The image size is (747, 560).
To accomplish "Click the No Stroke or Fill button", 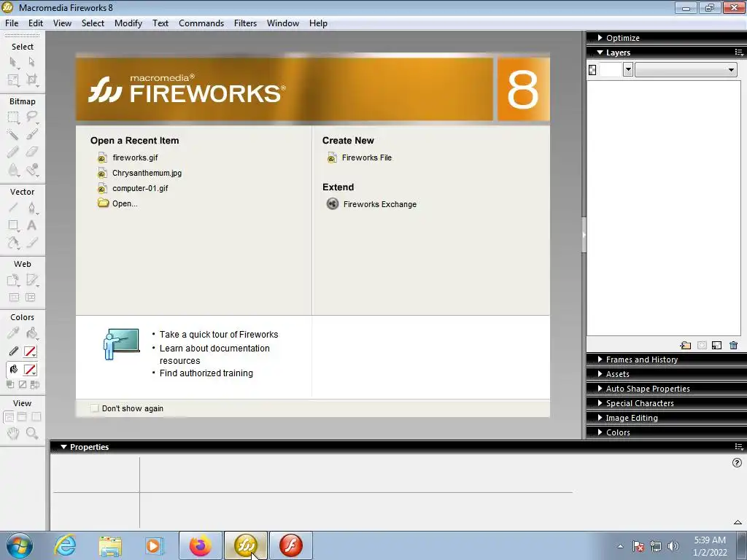I will coord(23,385).
